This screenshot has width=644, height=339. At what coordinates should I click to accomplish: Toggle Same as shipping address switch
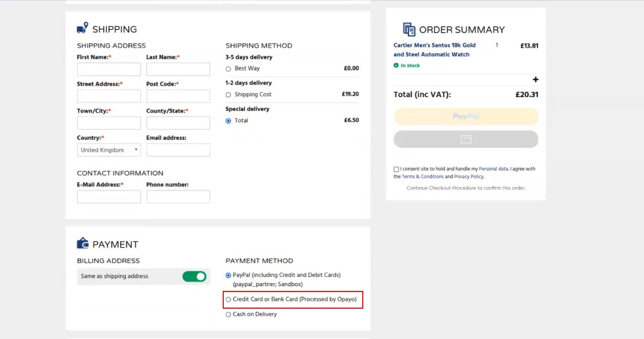pyautogui.click(x=194, y=276)
